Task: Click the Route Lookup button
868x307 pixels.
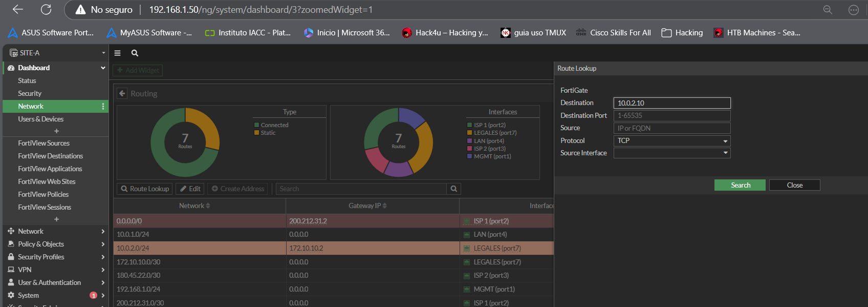Action: [145, 189]
